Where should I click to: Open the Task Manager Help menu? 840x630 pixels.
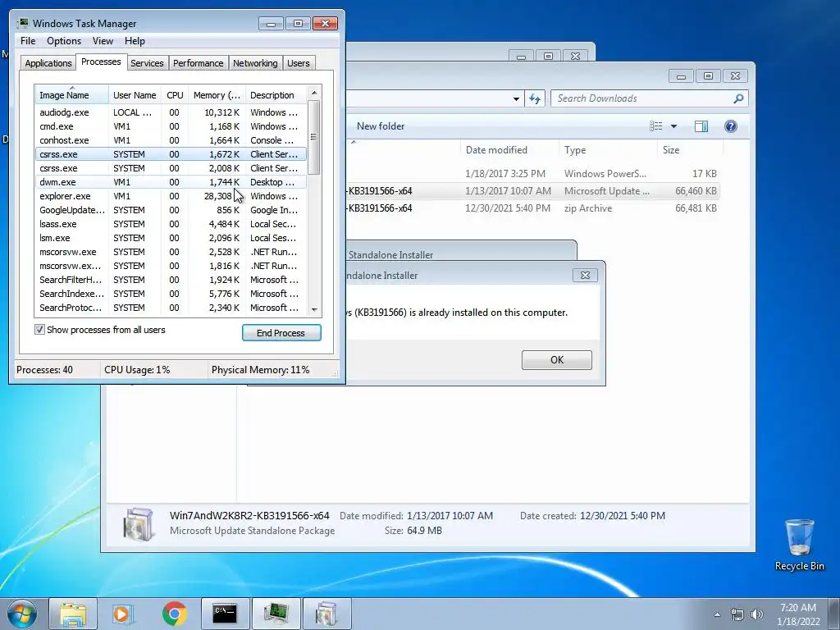(x=135, y=41)
